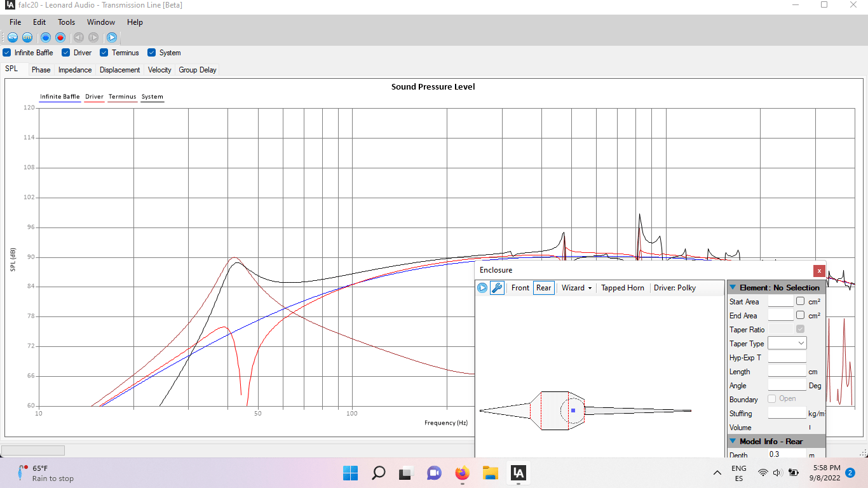Image resolution: width=868 pixels, height=488 pixels.
Task: Uncheck the Driver curve checkbox
Action: tap(65, 53)
